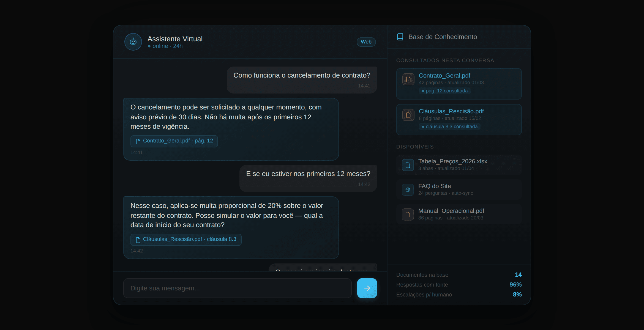Screen dimensions: 644x330
Task: Click the pág. 12 consultada tag
Action: pos(444,91)
